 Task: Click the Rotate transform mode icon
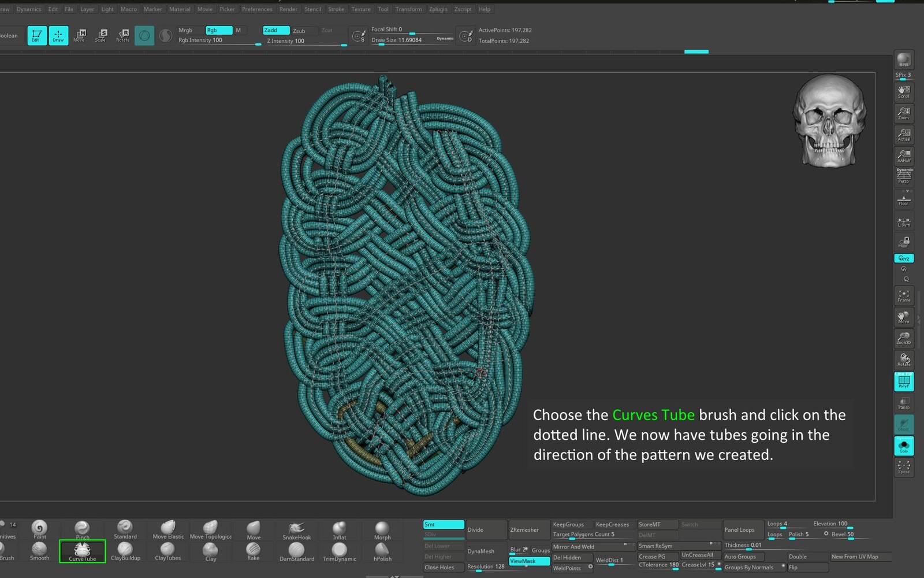coord(122,35)
